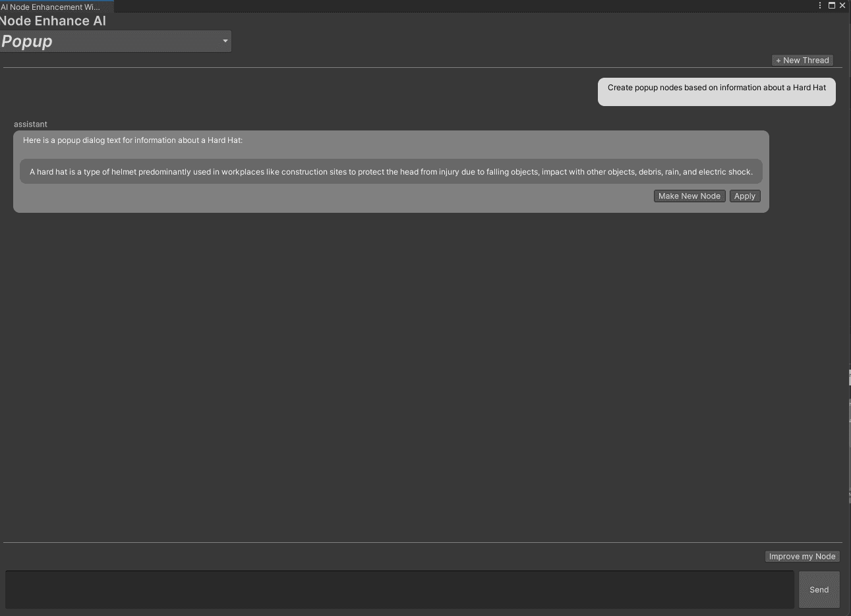Screen dimensions: 851x616
Task: Start a new thread with + New Thread
Action: 802,60
